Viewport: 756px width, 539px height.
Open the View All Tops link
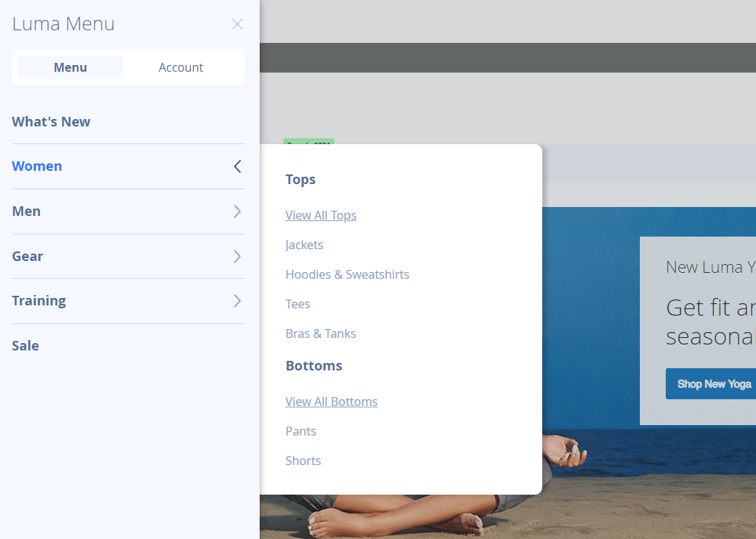click(321, 215)
